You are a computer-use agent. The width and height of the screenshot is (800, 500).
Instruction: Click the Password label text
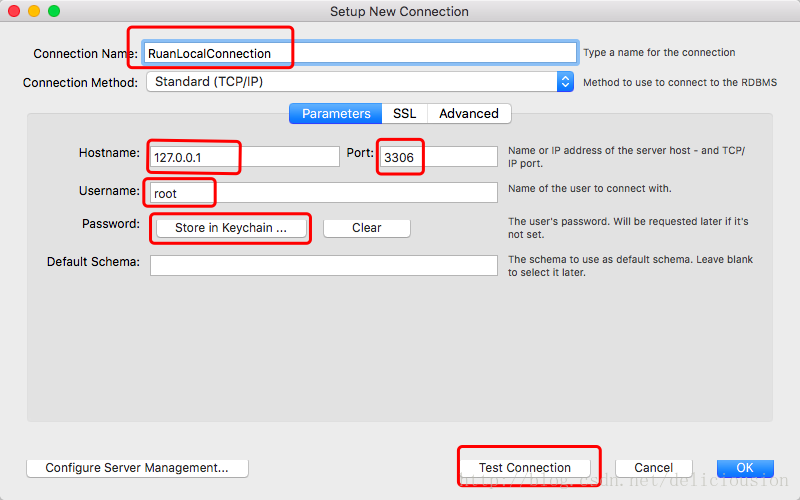(x=111, y=224)
